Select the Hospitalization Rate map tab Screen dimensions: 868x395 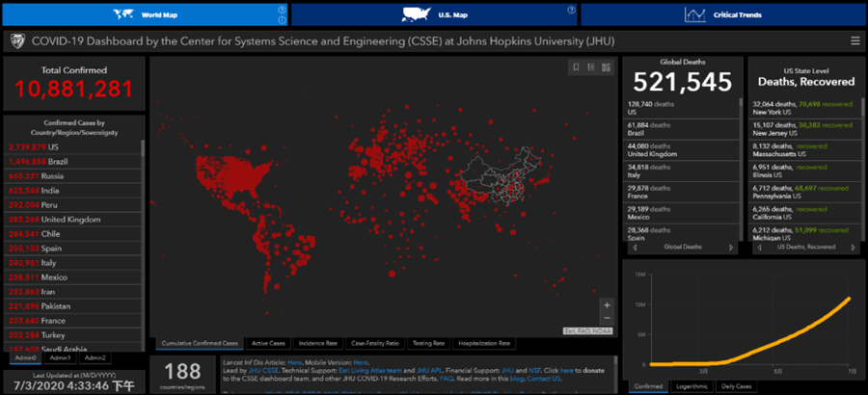[x=484, y=344]
